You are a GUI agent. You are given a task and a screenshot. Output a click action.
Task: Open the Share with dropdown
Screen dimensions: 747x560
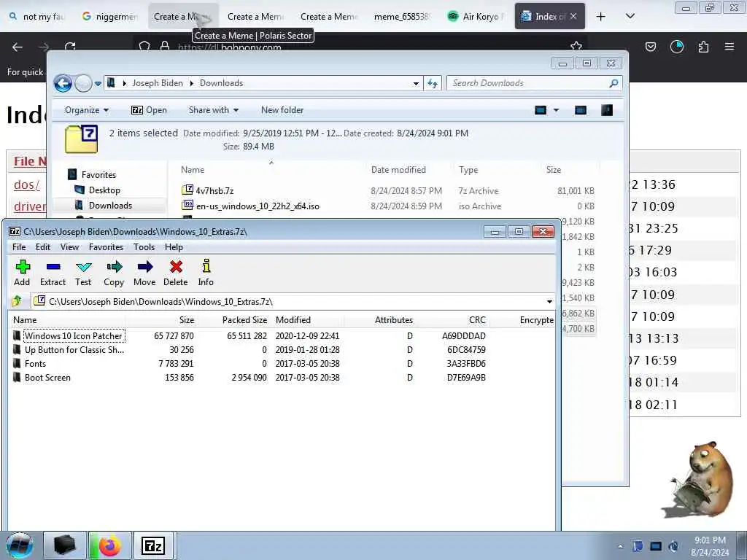click(x=214, y=110)
